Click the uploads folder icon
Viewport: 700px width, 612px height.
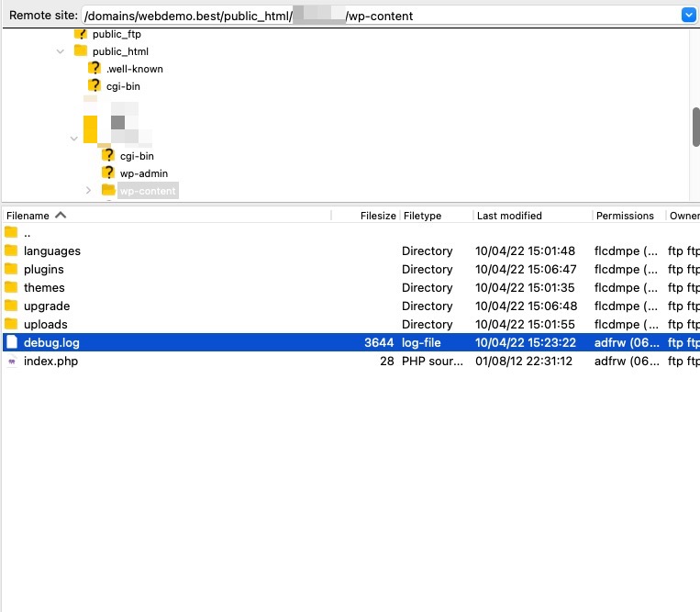(11, 323)
